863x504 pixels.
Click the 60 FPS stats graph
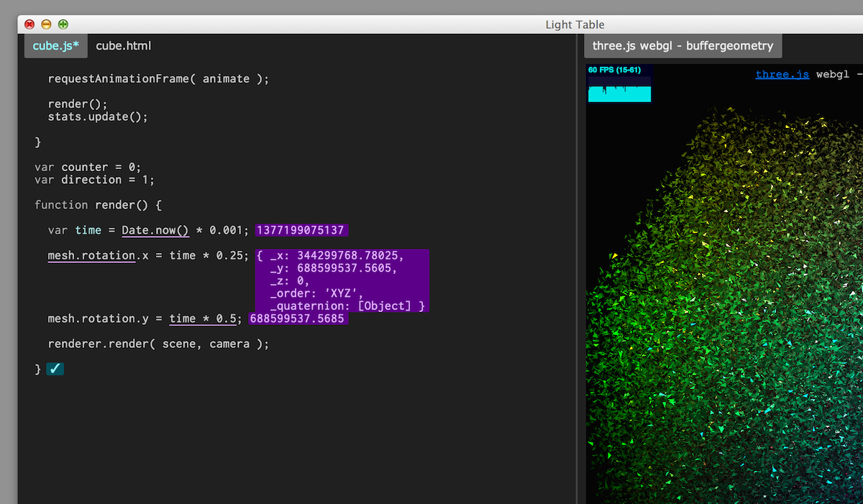point(619,83)
